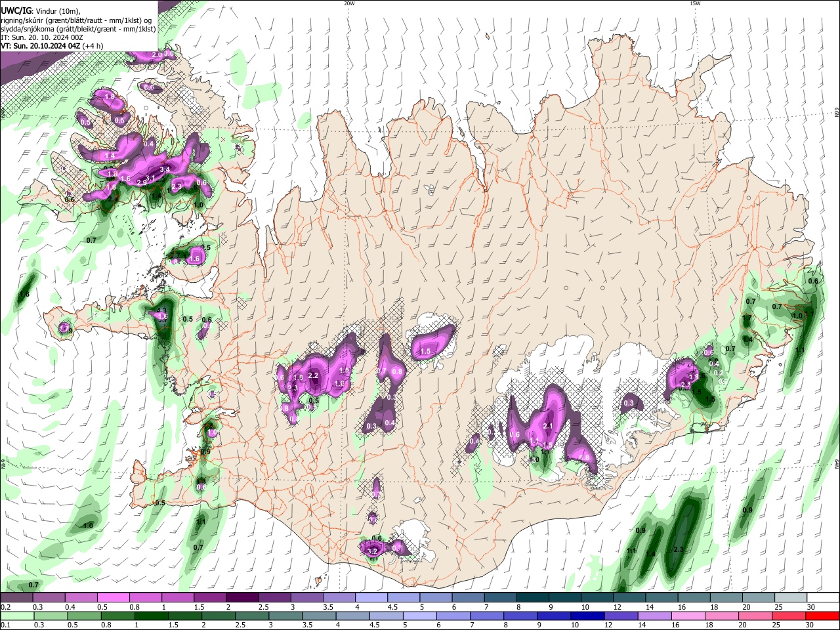The image size is (840, 630).
Task: Click the 'VT: Sun. 20.10.2024 04Z' valid time
Action: click(x=40, y=46)
